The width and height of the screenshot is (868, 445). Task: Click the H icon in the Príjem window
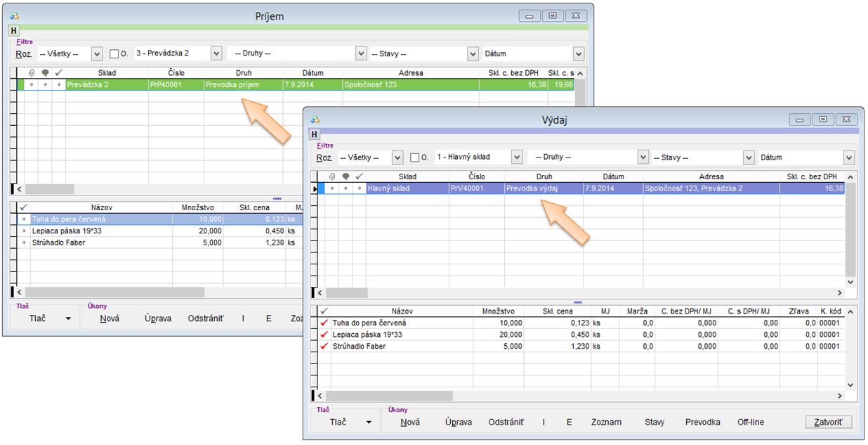13,30
